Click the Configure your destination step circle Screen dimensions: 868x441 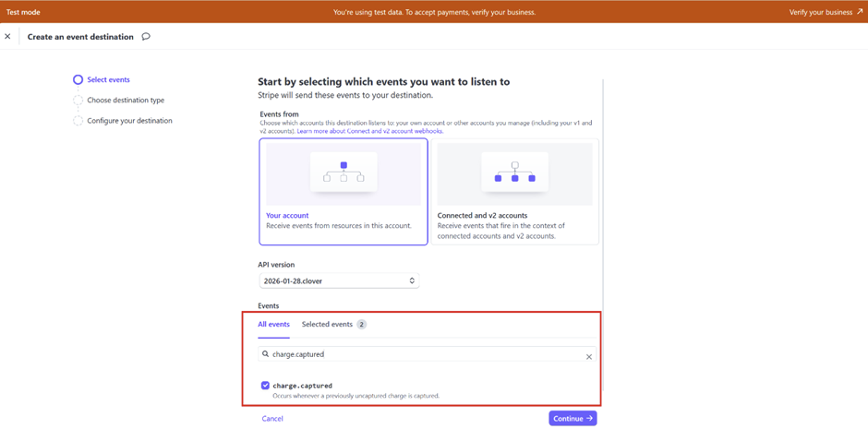pyautogui.click(x=78, y=121)
